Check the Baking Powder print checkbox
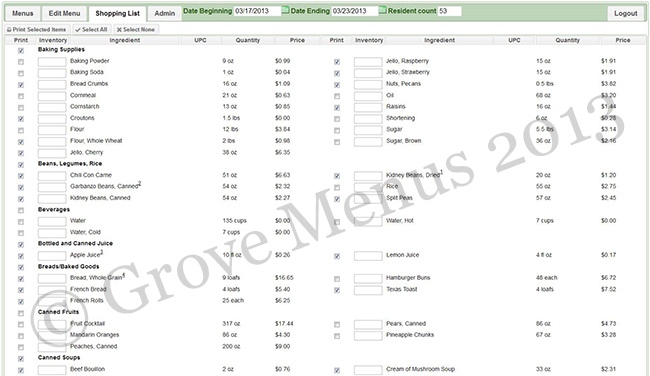The image size is (650, 376). pyautogui.click(x=21, y=62)
